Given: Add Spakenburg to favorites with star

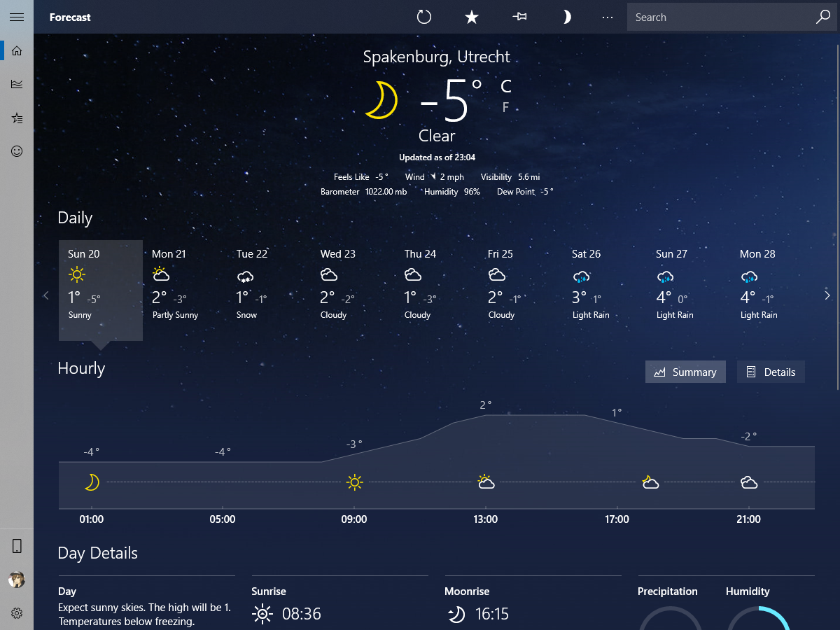Looking at the screenshot, I should (472, 17).
